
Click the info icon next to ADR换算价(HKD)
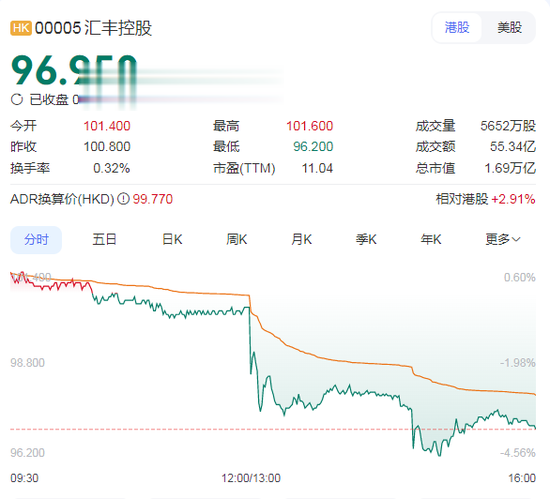pos(123,199)
